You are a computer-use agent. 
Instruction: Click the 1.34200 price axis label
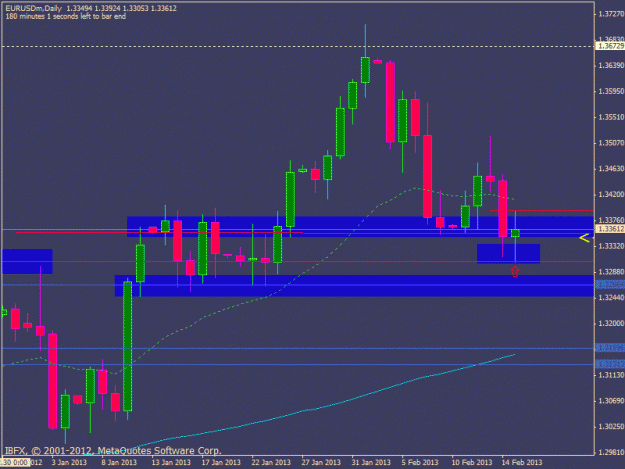(x=611, y=194)
